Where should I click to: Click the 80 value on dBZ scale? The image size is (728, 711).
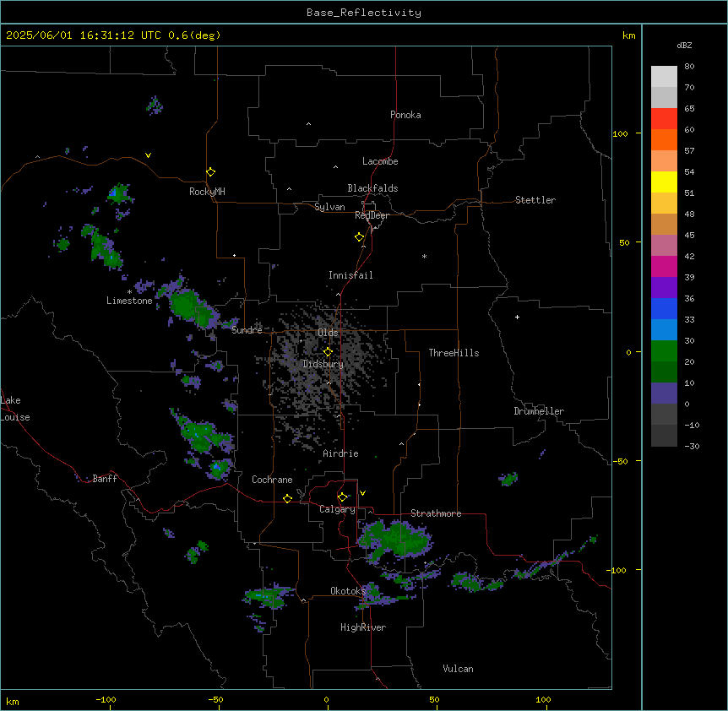(689, 67)
